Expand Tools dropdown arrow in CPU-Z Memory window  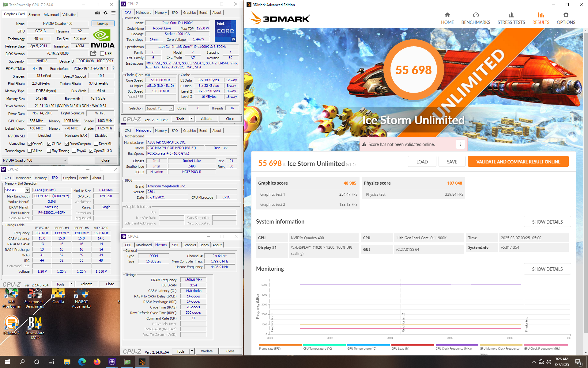coord(192,351)
